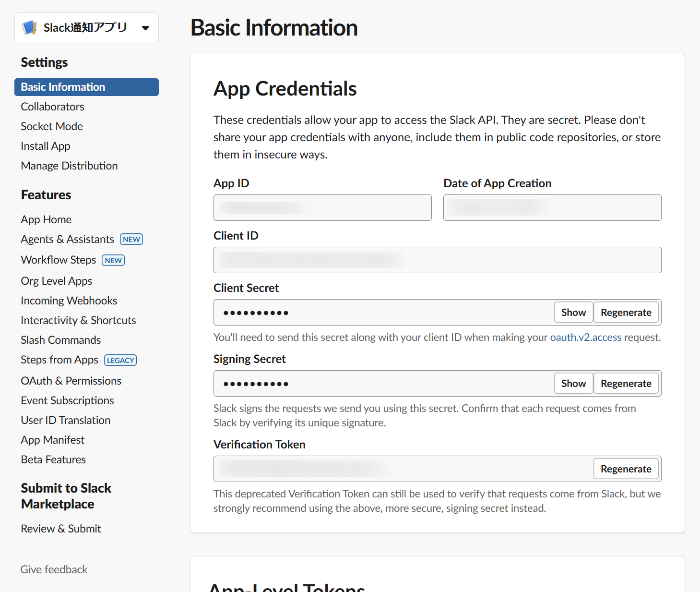Open User ID Translation page

pyautogui.click(x=66, y=420)
